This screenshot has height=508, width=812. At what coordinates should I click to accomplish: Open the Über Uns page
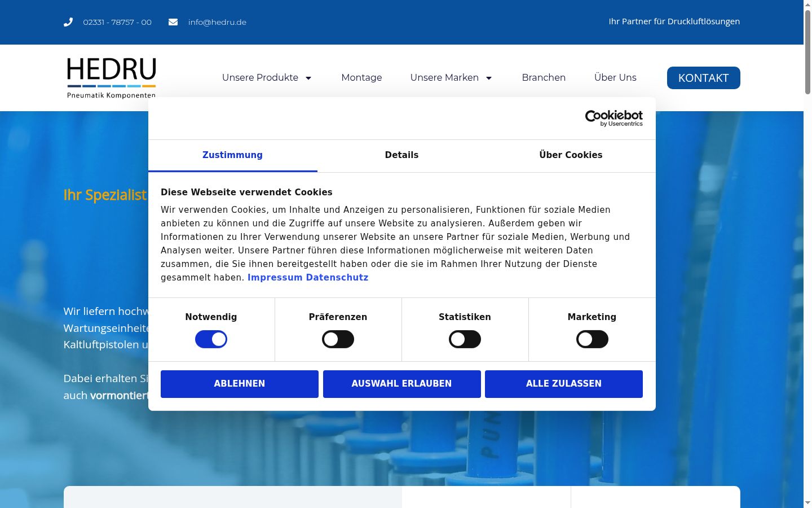[x=615, y=77]
